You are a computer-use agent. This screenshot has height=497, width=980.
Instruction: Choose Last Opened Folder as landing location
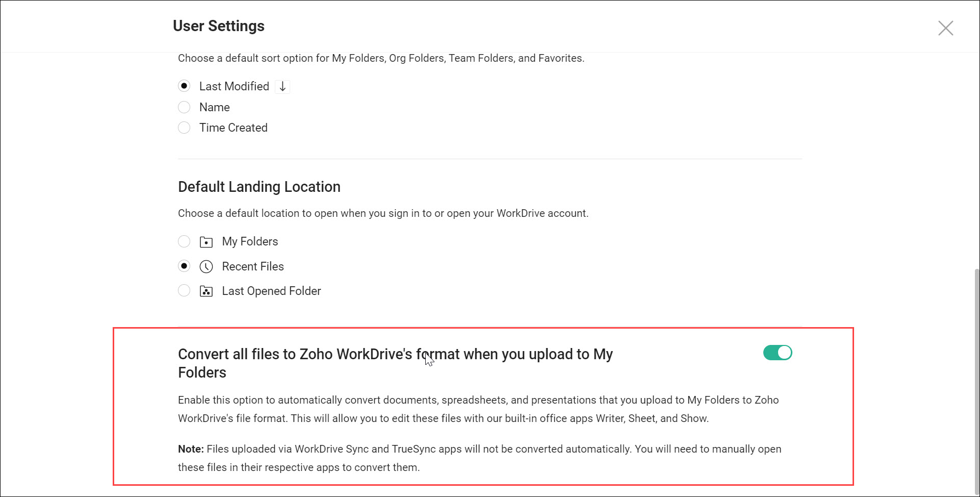coord(184,290)
